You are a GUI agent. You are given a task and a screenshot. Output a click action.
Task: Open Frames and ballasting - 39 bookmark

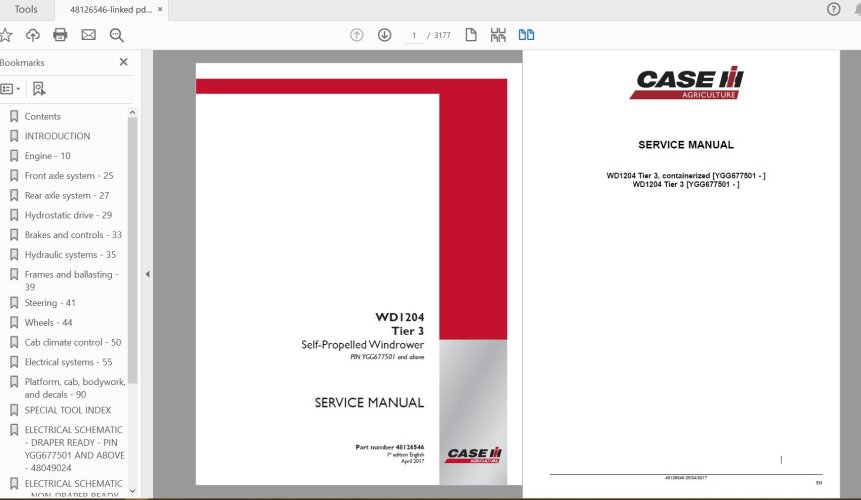click(x=71, y=280)
